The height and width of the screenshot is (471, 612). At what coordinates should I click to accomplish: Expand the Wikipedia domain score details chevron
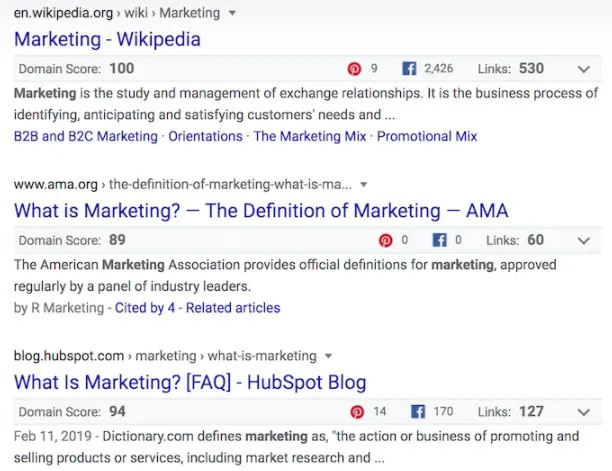tap(584, 69)
